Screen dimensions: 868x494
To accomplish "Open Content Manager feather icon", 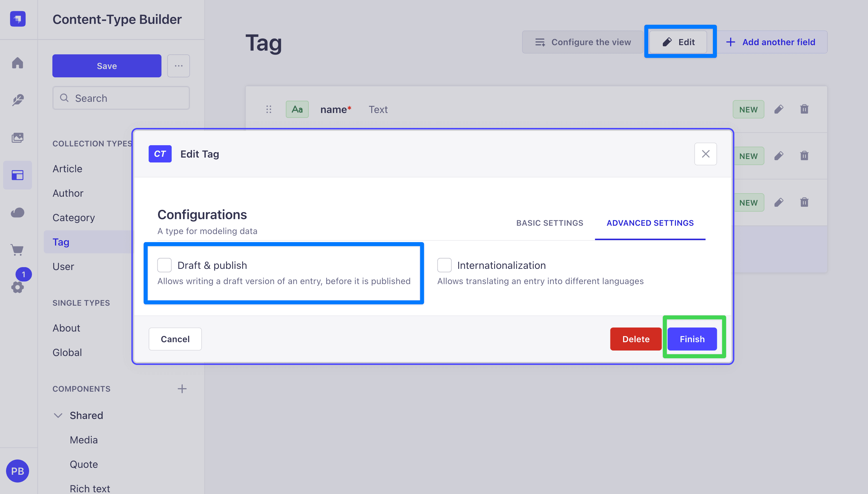I will click(x=17, y=100).
